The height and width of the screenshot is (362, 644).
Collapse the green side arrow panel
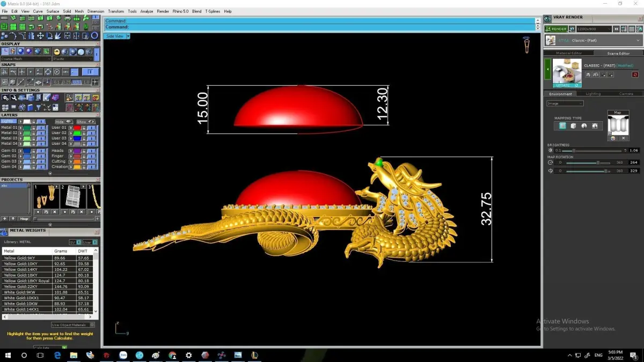[547, 69]
